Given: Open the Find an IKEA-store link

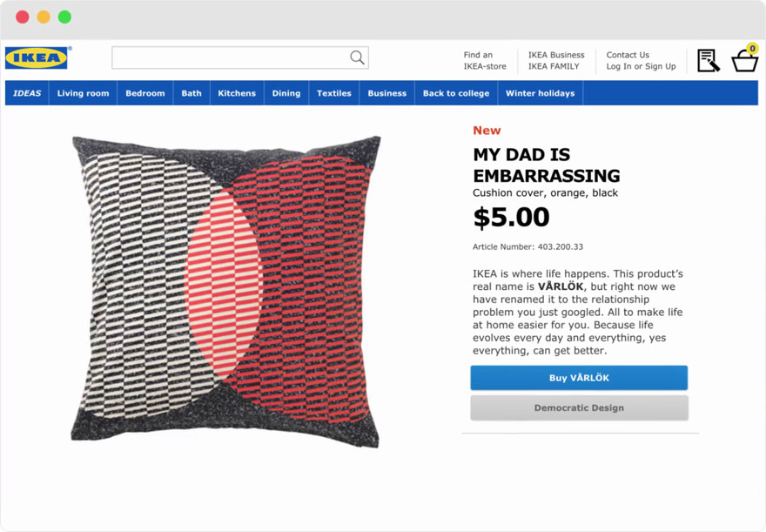Looking at the screenshot, I should click(485, 60).
